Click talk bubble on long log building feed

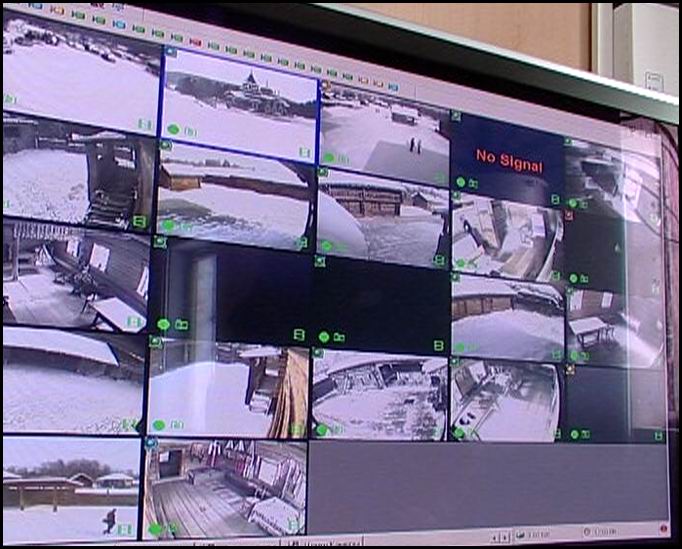point(326,246)
